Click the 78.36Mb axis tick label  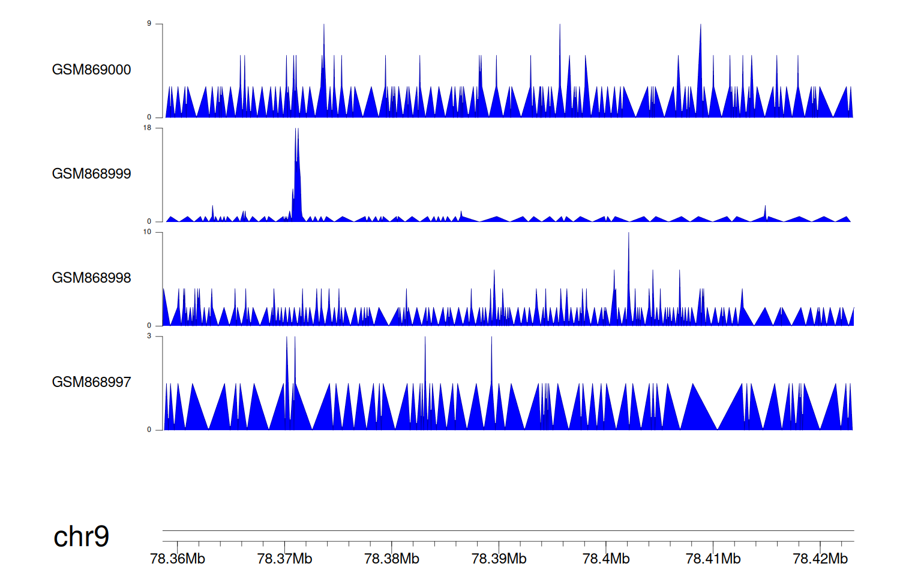click(x=178, y=559)
